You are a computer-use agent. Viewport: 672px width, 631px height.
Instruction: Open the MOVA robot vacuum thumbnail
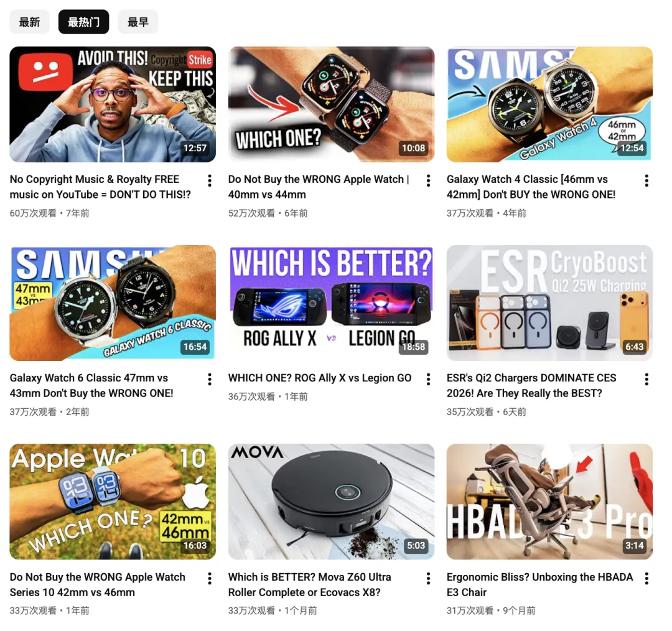(331, 502)
